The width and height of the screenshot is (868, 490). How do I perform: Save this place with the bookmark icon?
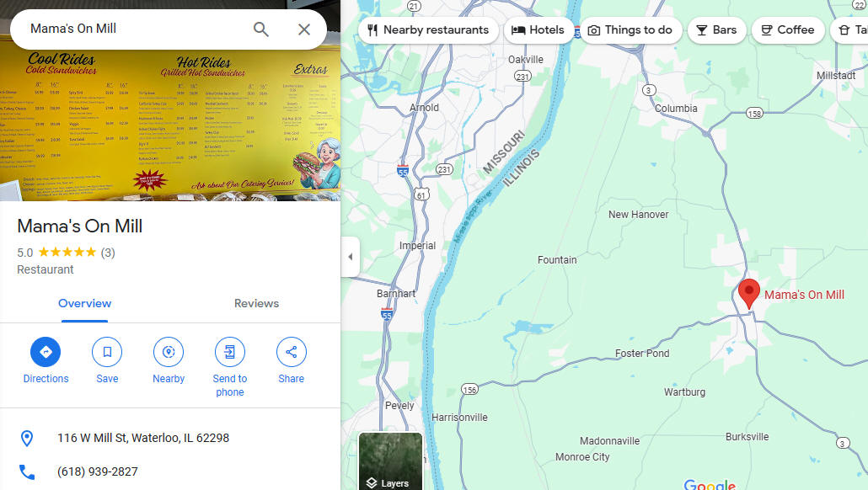point(107,352)
